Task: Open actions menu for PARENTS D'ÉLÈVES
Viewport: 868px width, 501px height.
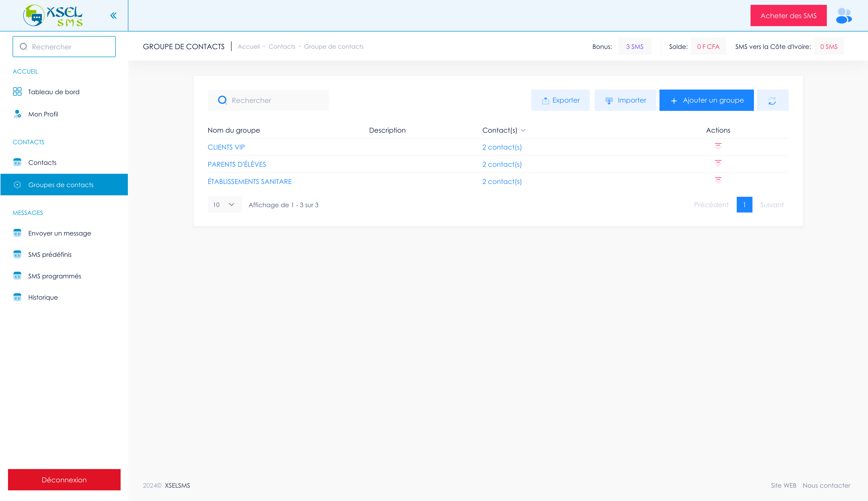Action: point(718,163)
